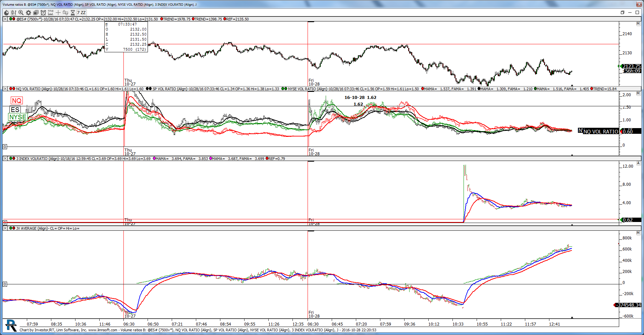Open the candlestick chart type icon
This screenshot has height=335, width=644.
click(13, 13)
